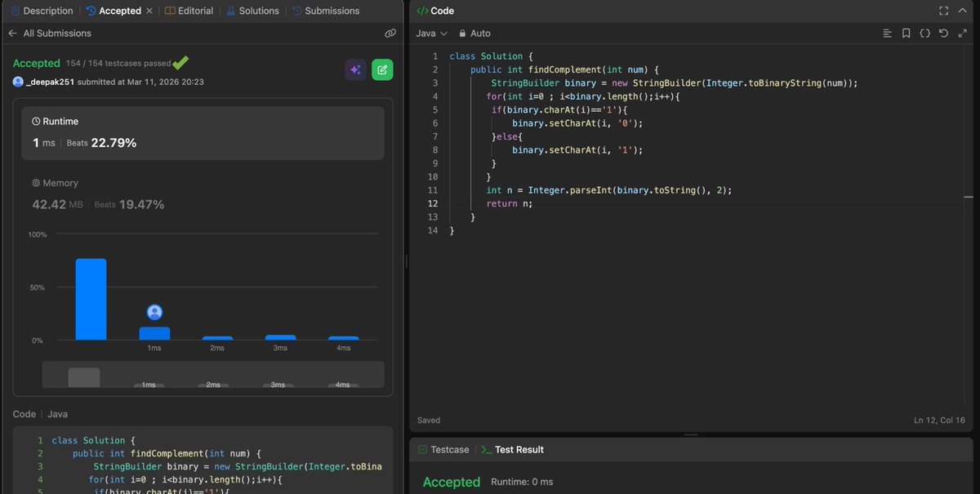This screenshot has height=494, width=980.
Task: Click the 'return n;' code line
Action: (509, 203)
